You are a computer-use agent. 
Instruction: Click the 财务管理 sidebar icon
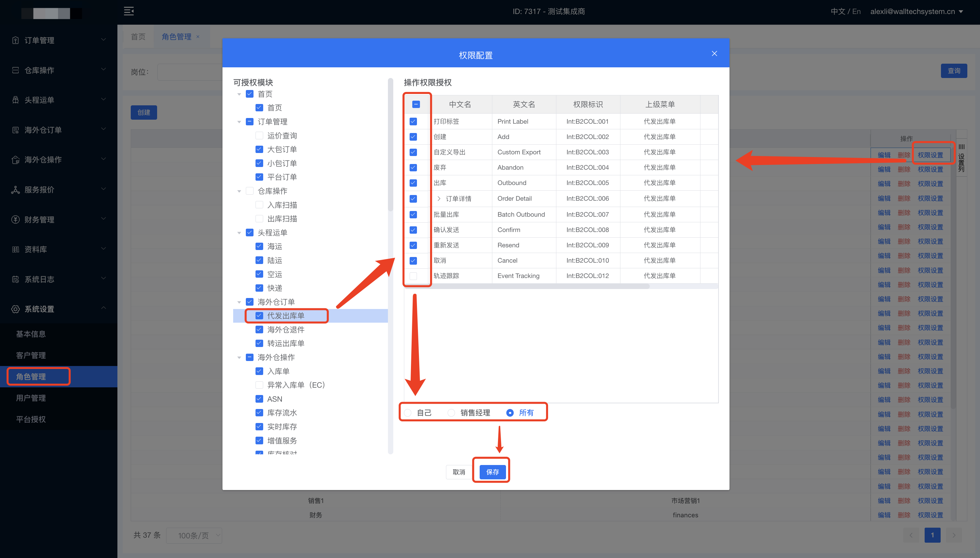[15, 220]
